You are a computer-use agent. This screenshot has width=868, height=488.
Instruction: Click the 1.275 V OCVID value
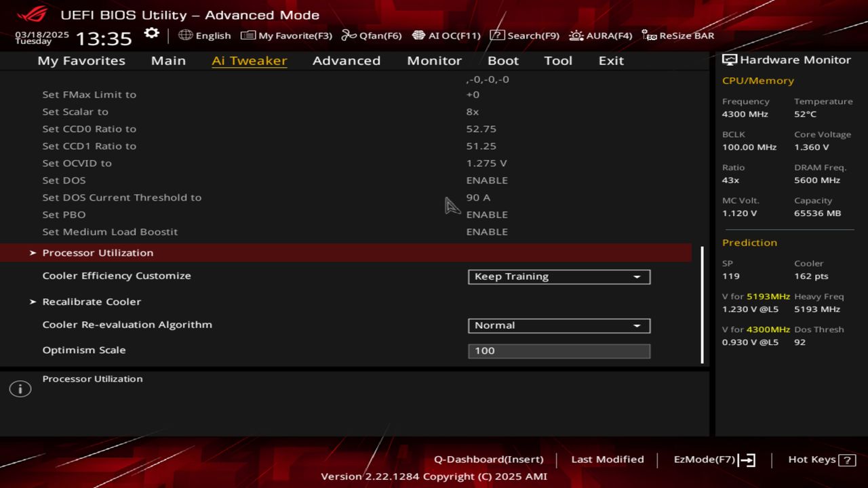click(486, 163)
